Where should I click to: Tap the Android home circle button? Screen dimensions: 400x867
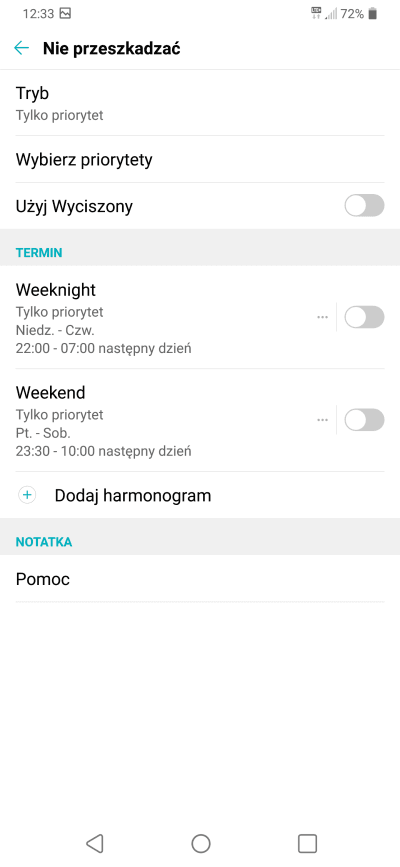(200, 843)
